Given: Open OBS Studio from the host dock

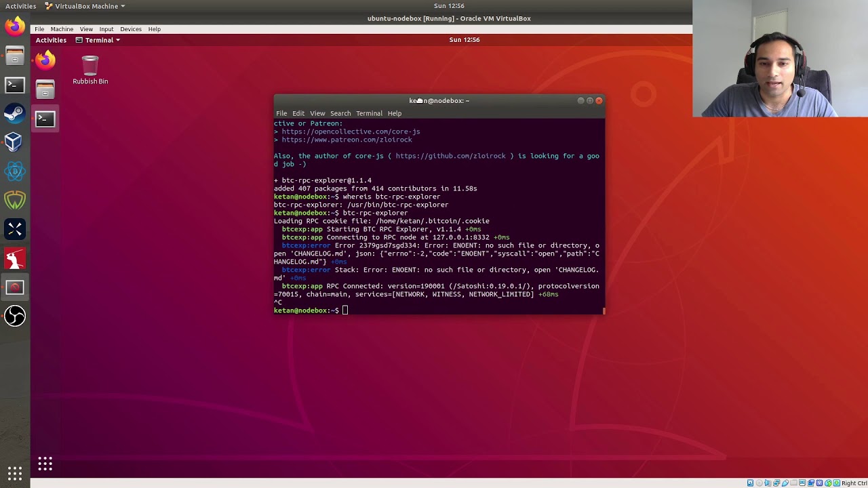Looking at the screenshot, I should (x=15, y=316).
